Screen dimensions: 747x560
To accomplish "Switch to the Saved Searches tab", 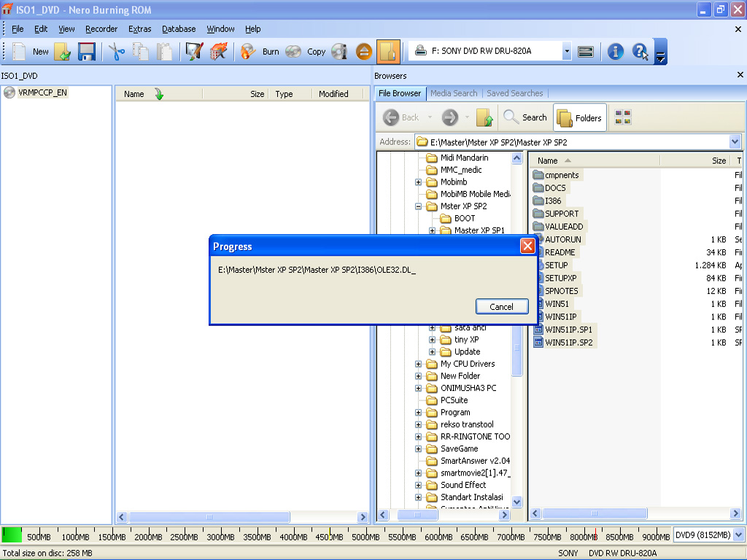I will (x=514, y=93).
